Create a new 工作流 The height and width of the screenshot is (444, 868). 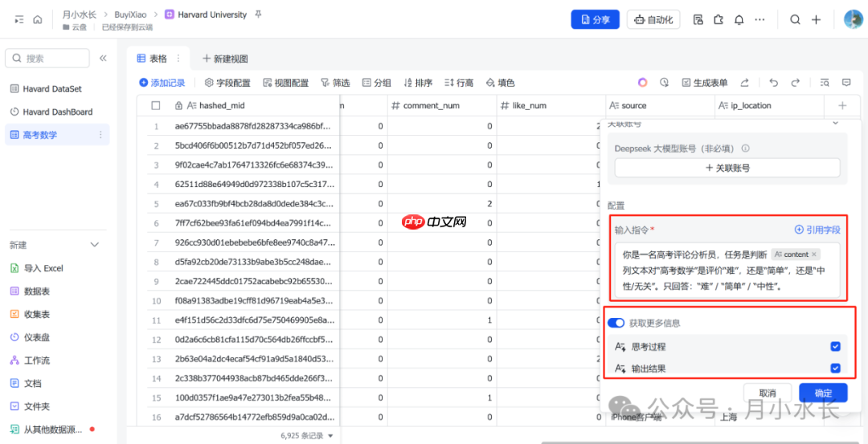click(x=30, y=360)
